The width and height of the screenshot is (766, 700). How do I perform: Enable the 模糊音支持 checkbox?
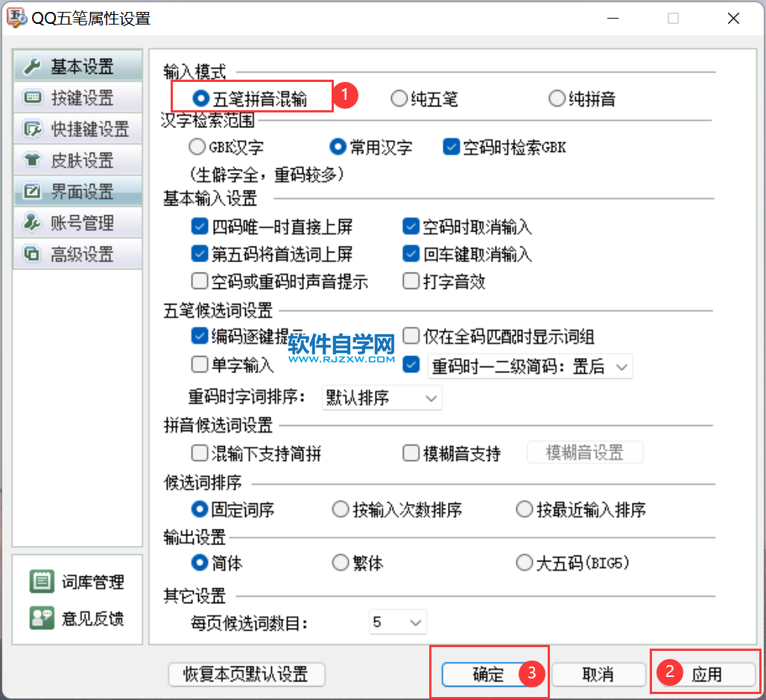tap(411, 453)
